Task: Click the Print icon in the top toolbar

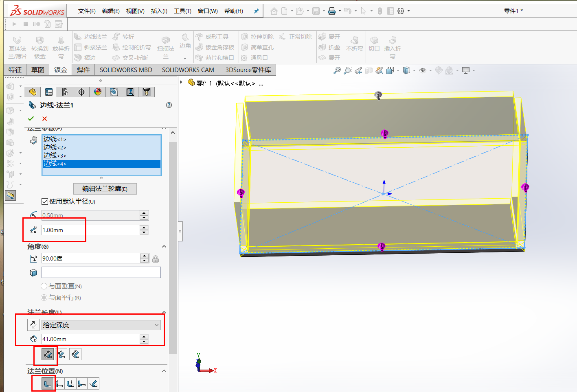Action: tap(332, 11)
